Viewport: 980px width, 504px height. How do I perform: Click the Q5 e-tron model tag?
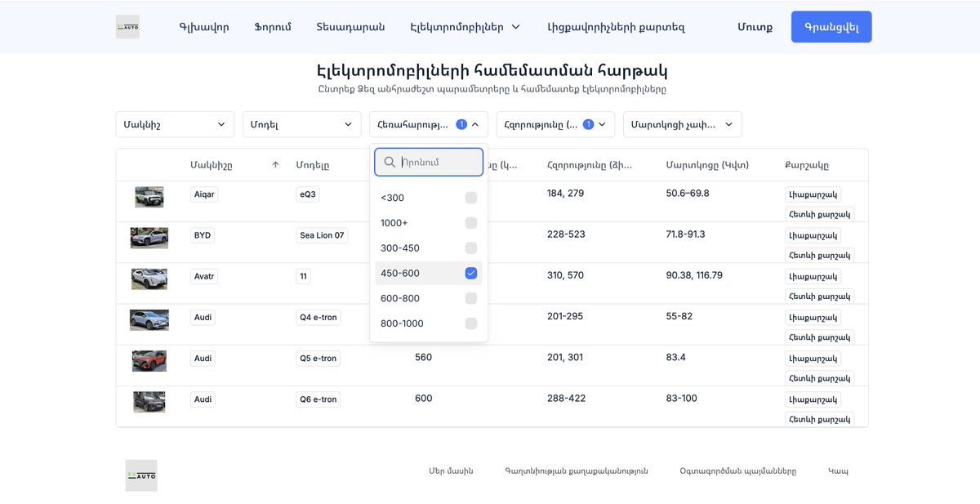318,358
